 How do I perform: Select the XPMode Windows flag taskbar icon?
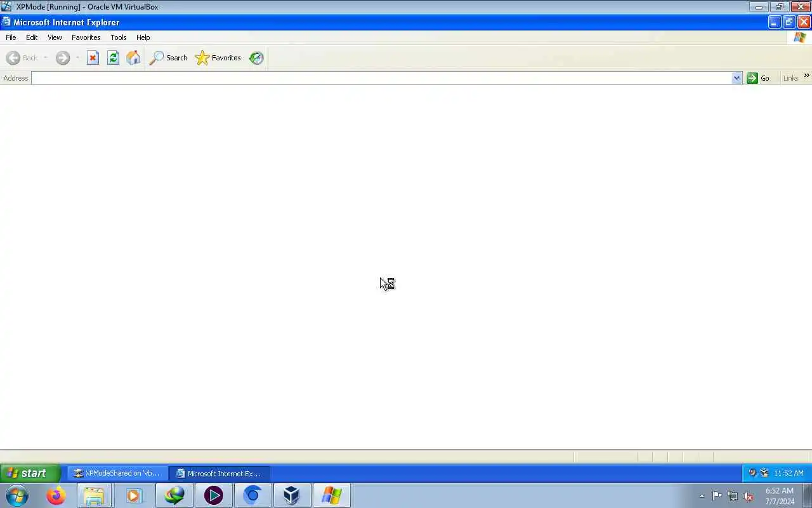[331, 495]
